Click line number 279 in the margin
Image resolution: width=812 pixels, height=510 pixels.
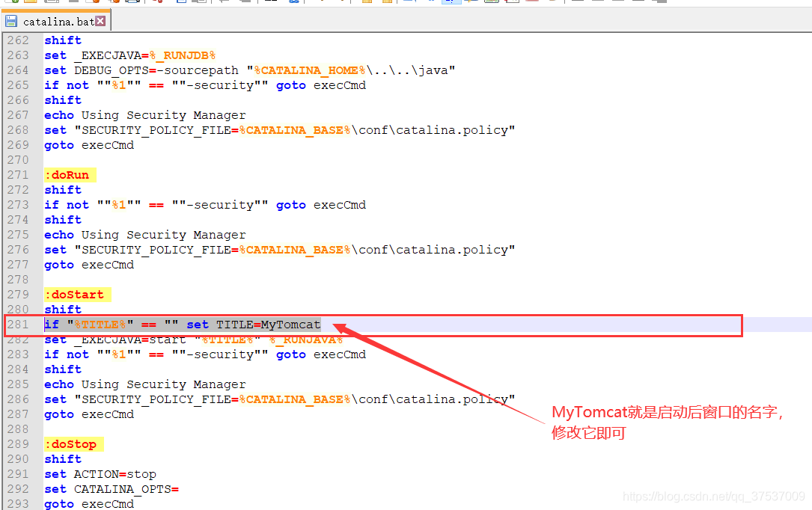18,295
